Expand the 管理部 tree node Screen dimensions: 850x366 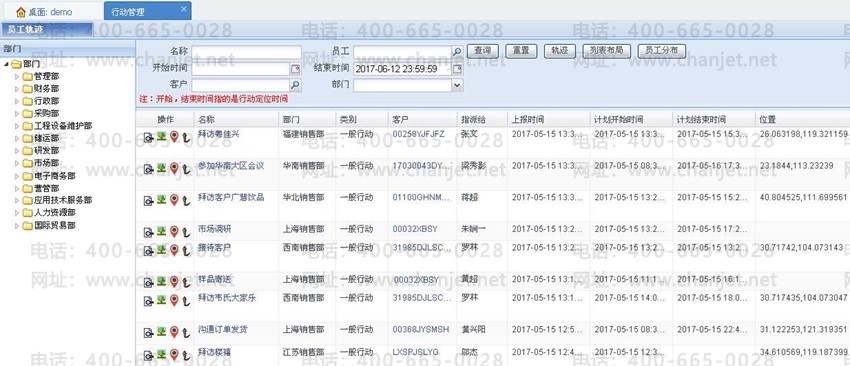(17, 76)
